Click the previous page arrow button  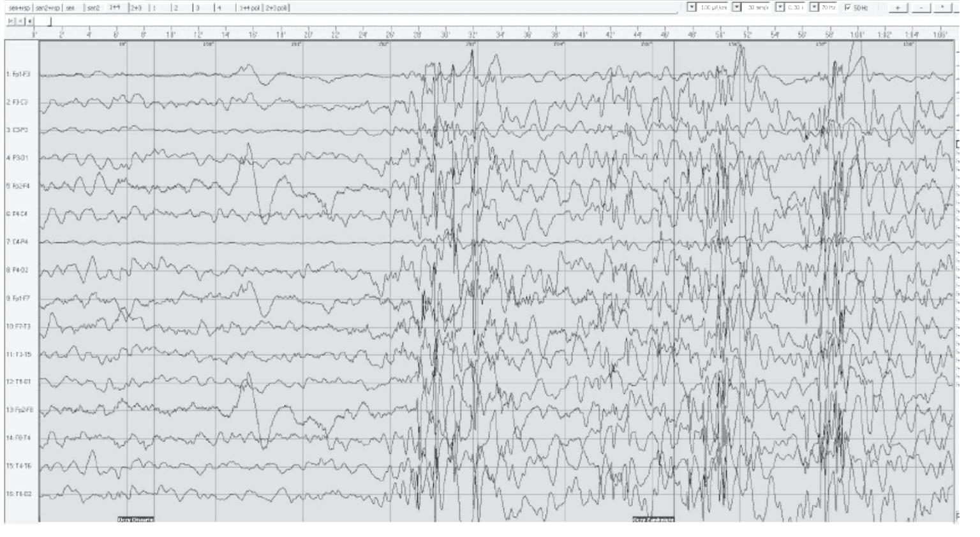click(20, 21)
